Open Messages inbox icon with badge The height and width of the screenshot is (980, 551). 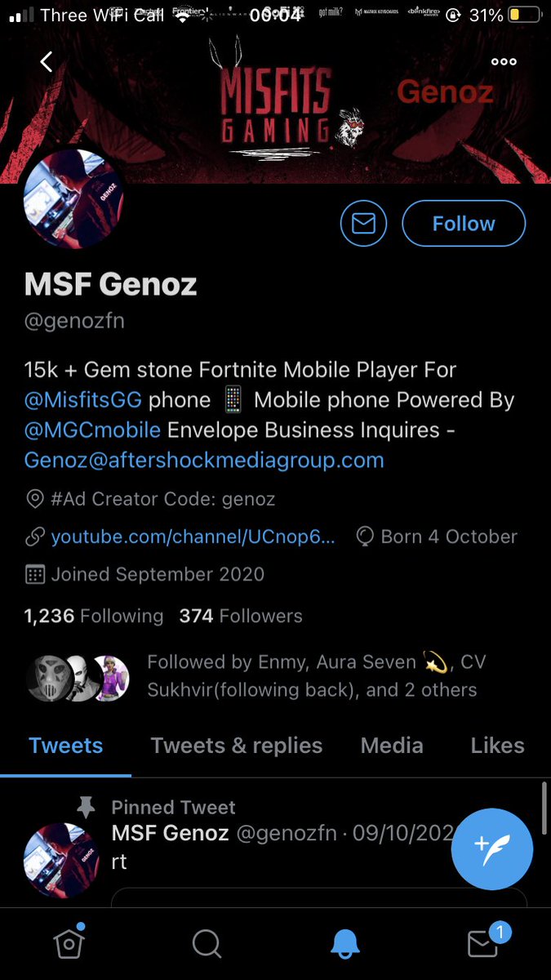pos(483,944)
